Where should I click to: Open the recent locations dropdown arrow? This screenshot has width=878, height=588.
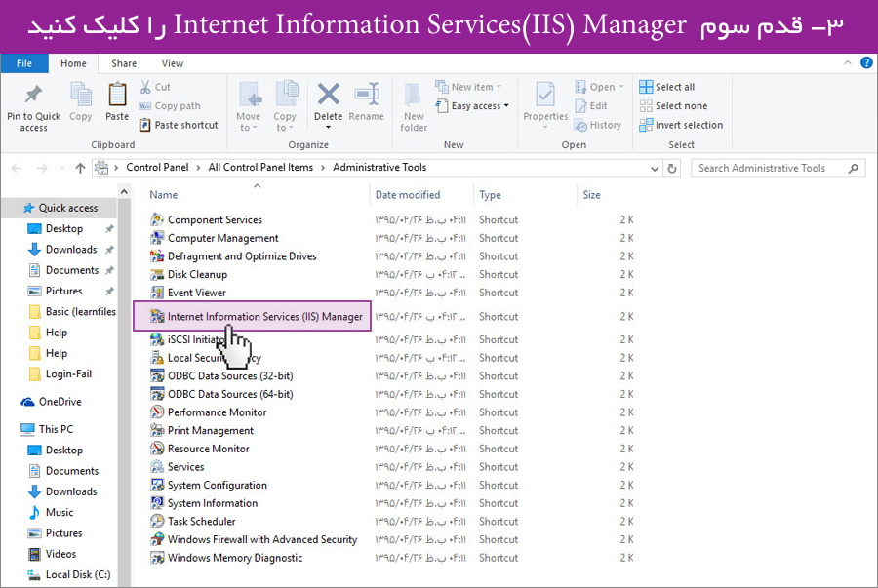(x=62, y=168)
